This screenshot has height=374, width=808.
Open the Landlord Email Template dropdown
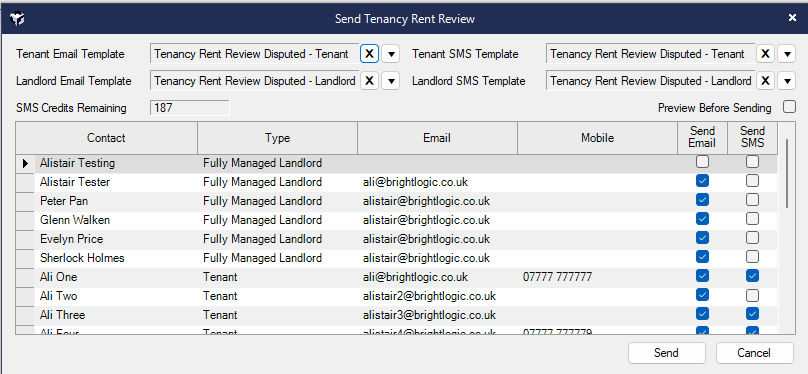(x=391, y=81)
